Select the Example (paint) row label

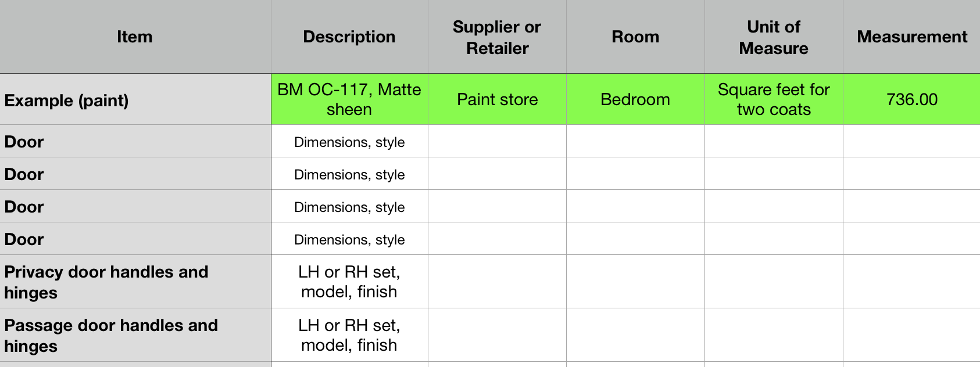coord(135,100)
